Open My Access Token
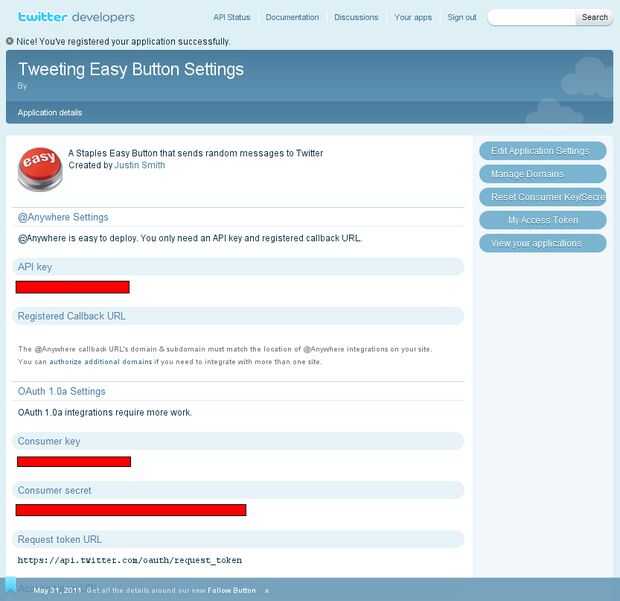 (x=542, y=219)
